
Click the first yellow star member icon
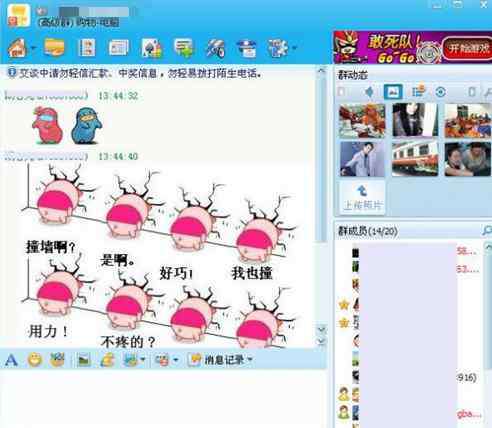344,305
